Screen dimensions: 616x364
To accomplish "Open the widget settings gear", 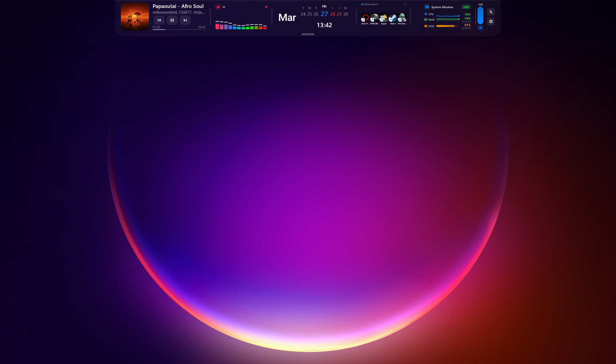I will [x=491, y=21].
